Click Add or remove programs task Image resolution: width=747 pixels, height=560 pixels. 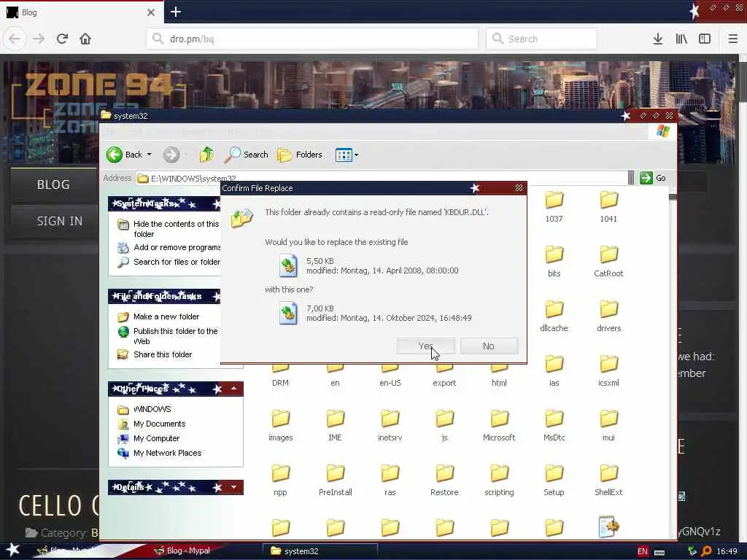(x=169, y=248)
